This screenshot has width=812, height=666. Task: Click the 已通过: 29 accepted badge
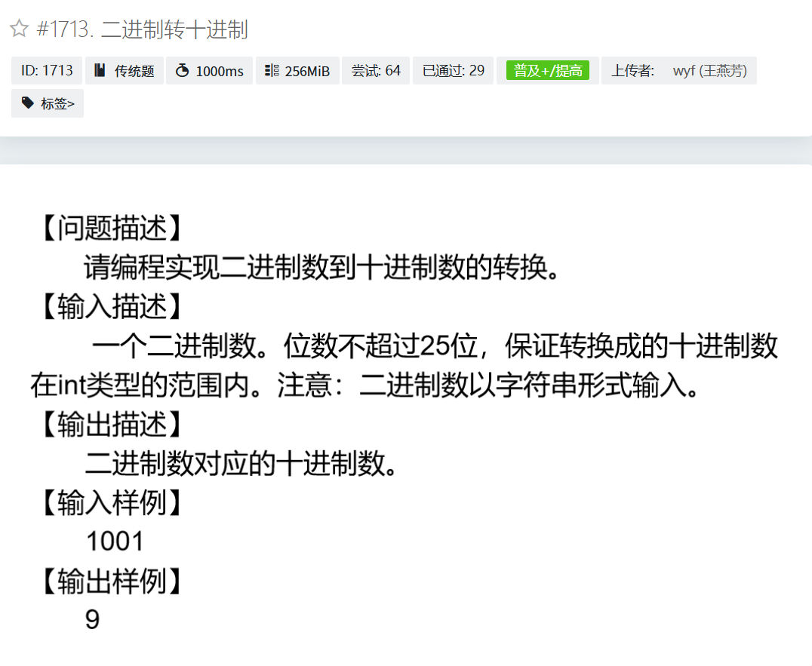click(453, 71)
